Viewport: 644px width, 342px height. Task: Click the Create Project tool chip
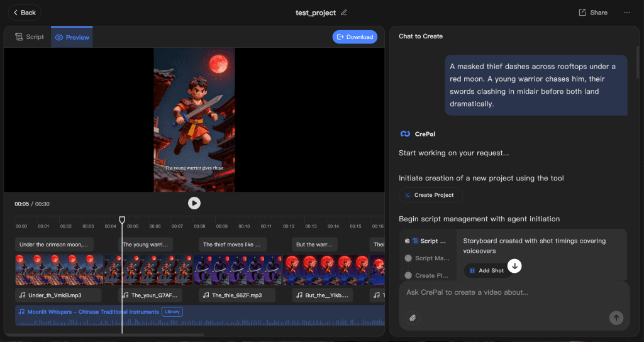430,195
